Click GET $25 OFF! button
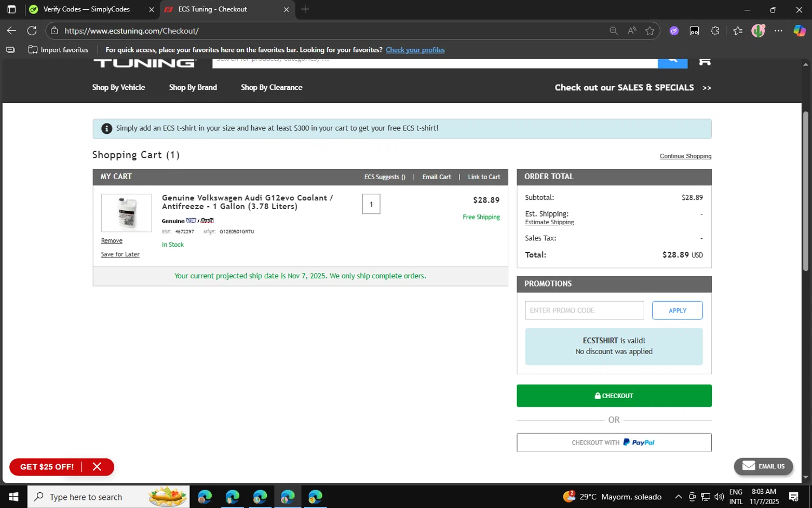The width and height of the screenshot is (812, 508). [47, 467]
